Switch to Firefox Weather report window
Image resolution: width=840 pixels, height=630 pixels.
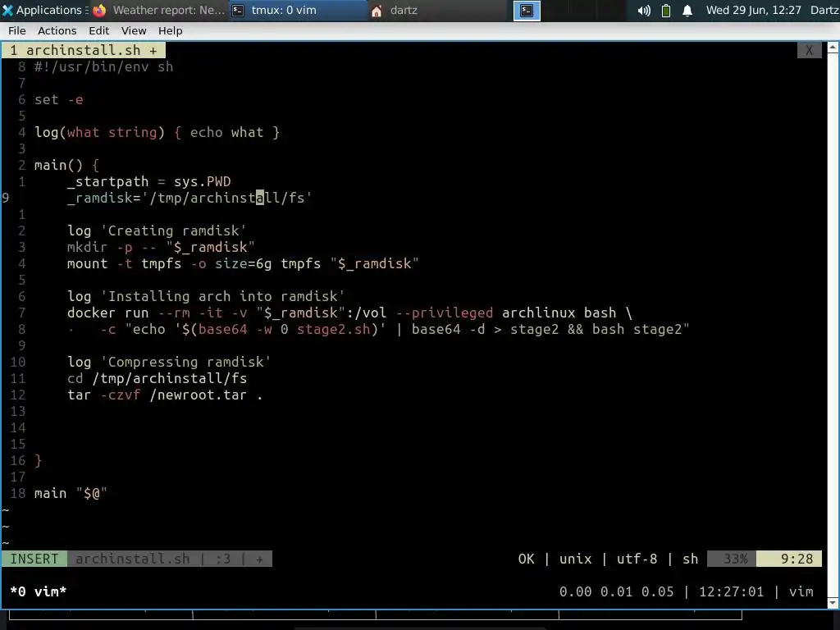[x=159, y=10]
